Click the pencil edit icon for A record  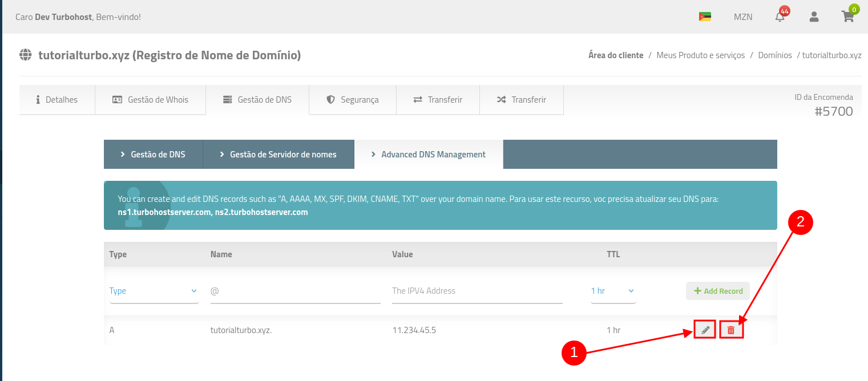click(x=705, y=330)
